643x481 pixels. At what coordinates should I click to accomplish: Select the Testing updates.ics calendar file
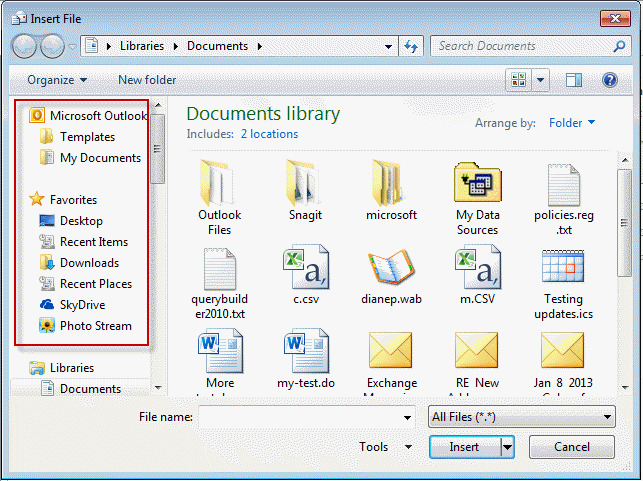[x=563, y=270]
